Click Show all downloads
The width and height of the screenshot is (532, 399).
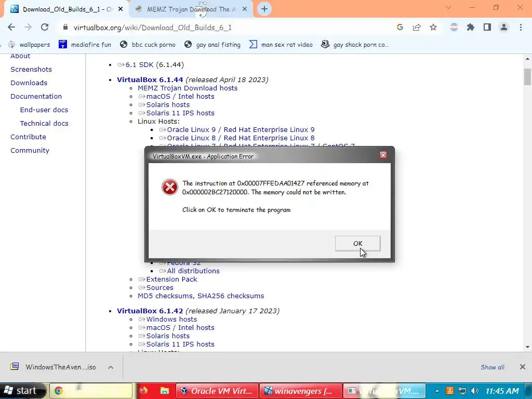pyautogui.click(x=493, y=367)
